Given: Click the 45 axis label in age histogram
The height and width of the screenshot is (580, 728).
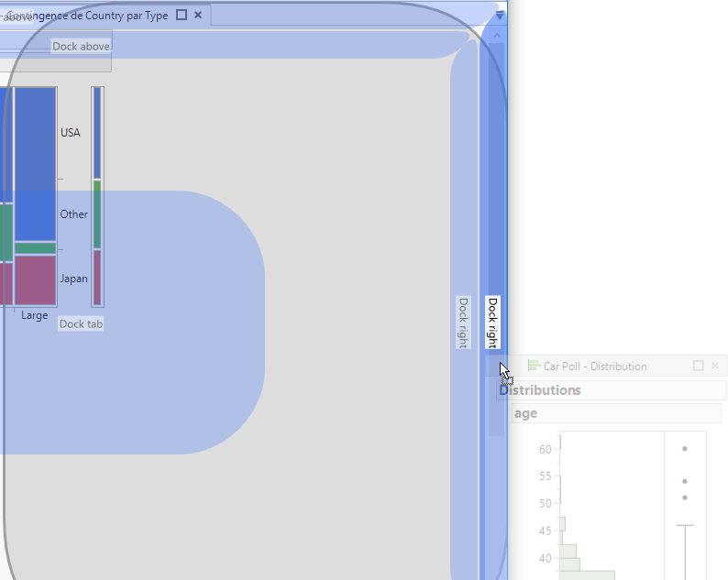Looking at the screenshot, I should click(x=545, y=531).
